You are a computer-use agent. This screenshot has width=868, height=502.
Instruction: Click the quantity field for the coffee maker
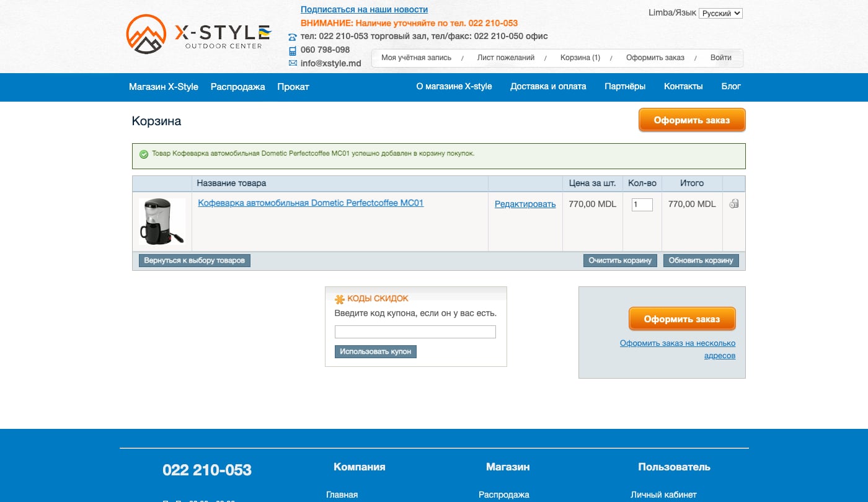tap(642, 205)
